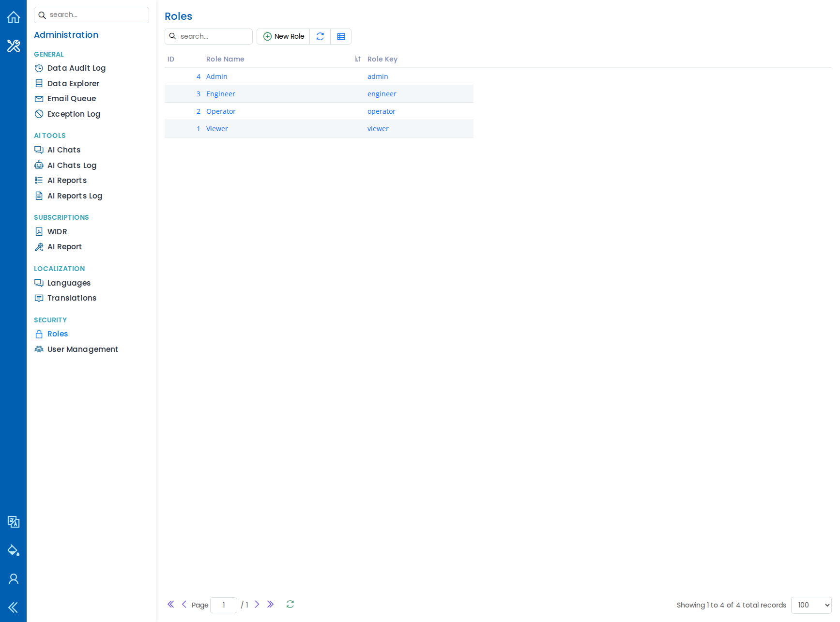Click the AI Reports Log document icon

point(39,196)
